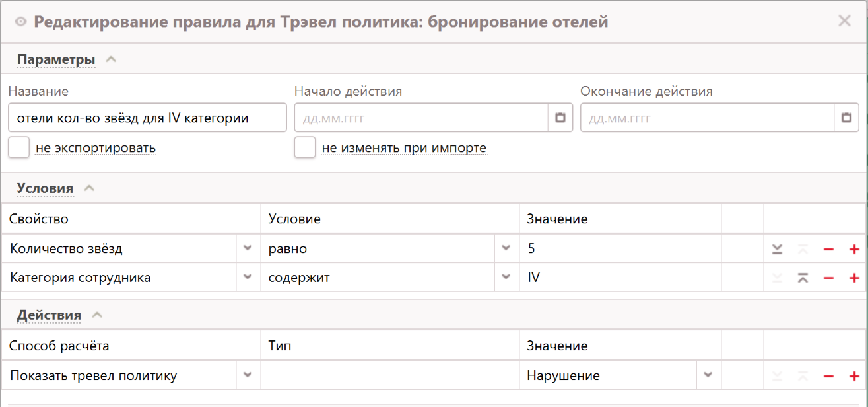Delete the Категория сотрудника condition row
This screenshot has height=407, width=868.
pyautogui.click(x=828, y=277)
